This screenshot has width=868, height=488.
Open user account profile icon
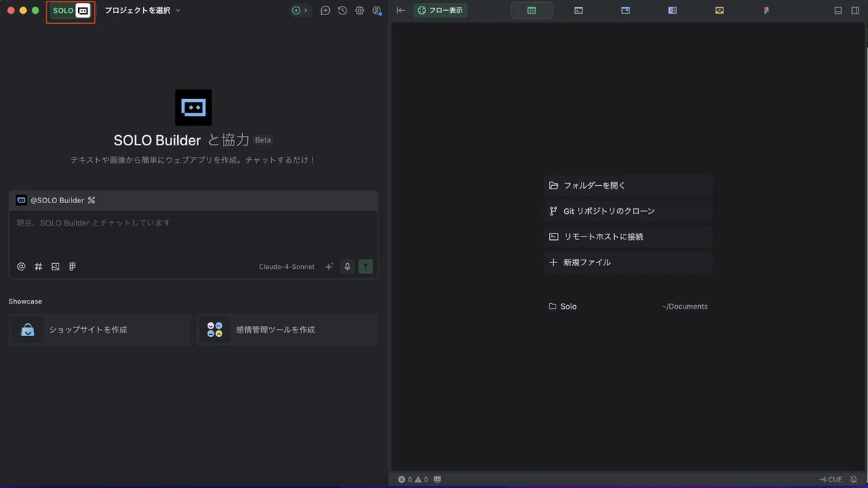coord(377,11)
